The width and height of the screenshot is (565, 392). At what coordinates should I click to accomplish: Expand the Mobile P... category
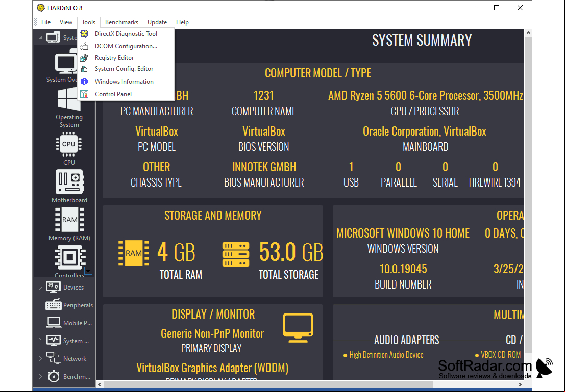(x=40, y=323)
